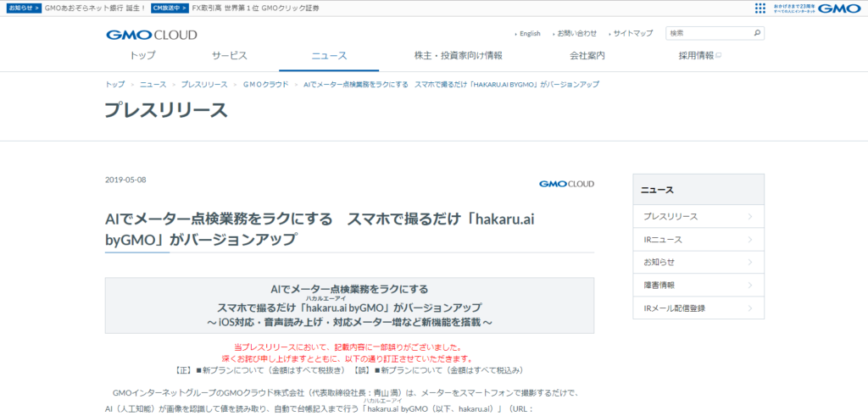
Task: Click the GMO CLOUD logo beside article date
Action: (x=566, y=184)
